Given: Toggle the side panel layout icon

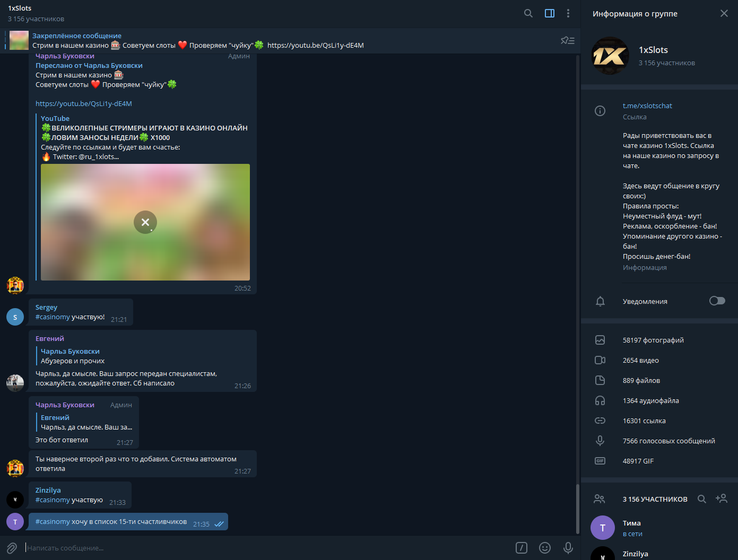Looking at the screenshot, I should click(550, 13).
